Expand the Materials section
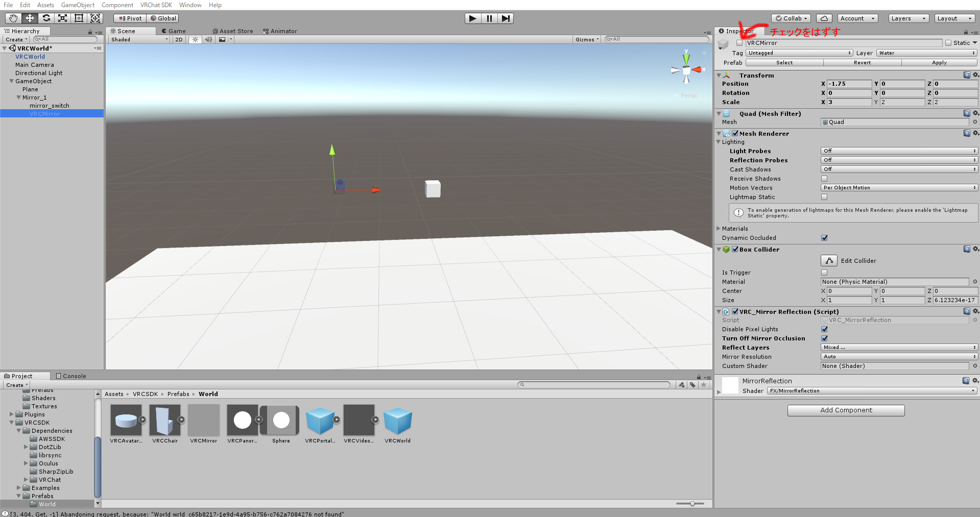The width and height of the screenshot is (980, 517). (719, 229)
